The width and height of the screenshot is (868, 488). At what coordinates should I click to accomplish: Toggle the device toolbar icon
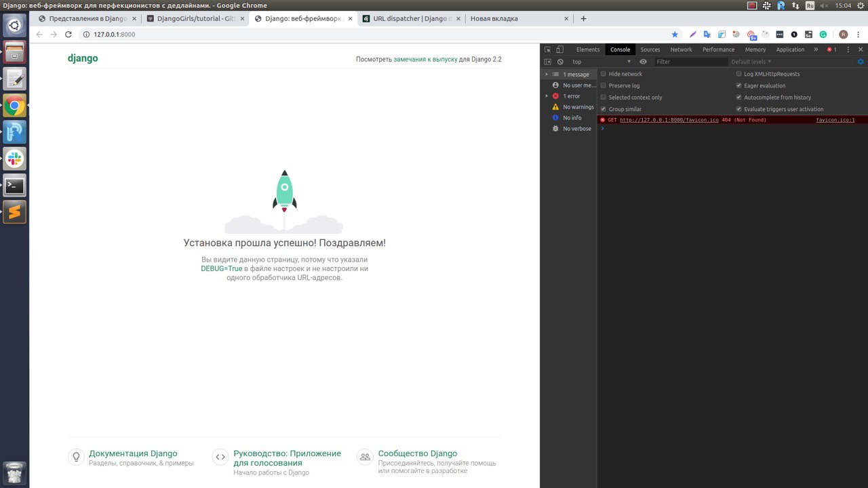560,49
